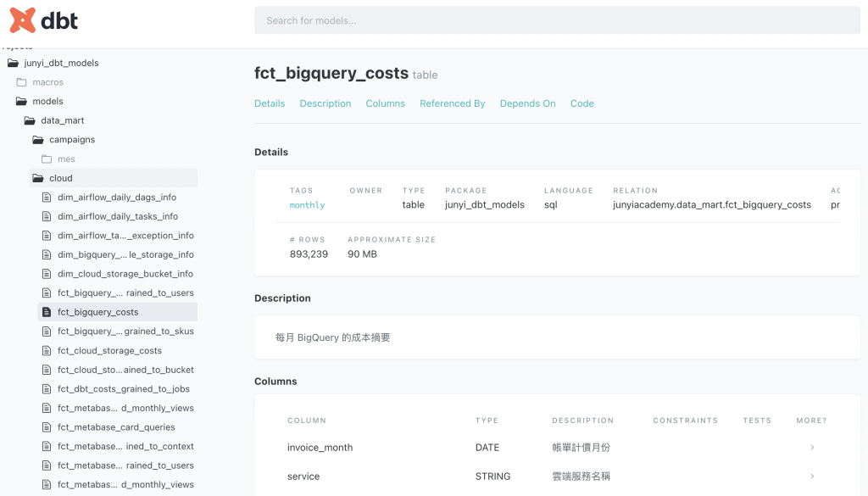868x496 pixels.
Task: Expand the invoice_month column row chevron
Action: click(812, 448)
